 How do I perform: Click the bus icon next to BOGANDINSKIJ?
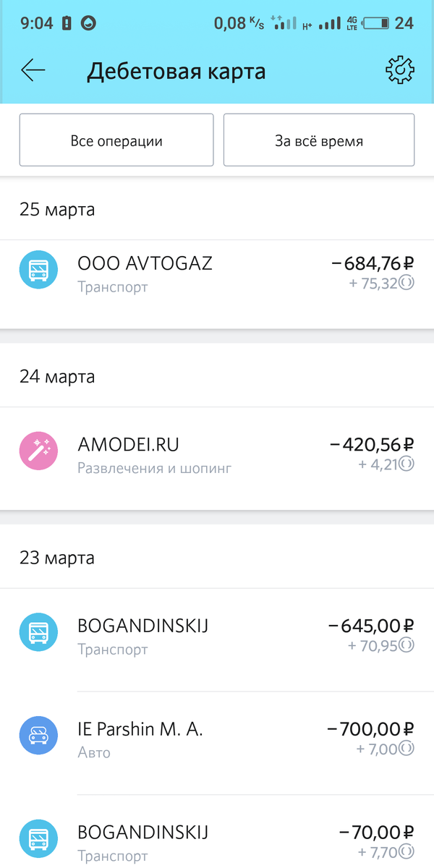(x=38, y=631)
